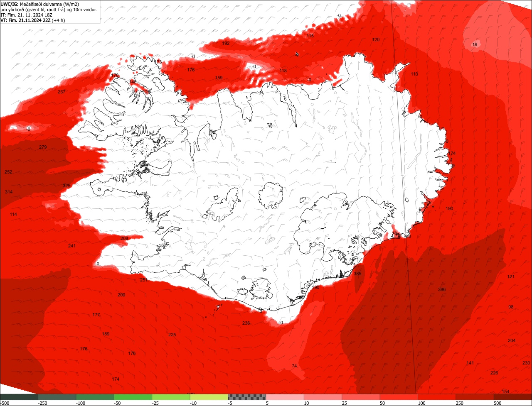
Task: Click the flux value 114 on the map
Action: click(x=13, y=214)
